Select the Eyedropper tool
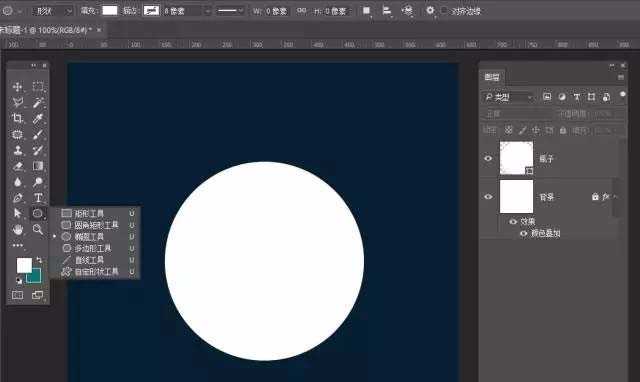The image size is (640, 382). [38, 118]
